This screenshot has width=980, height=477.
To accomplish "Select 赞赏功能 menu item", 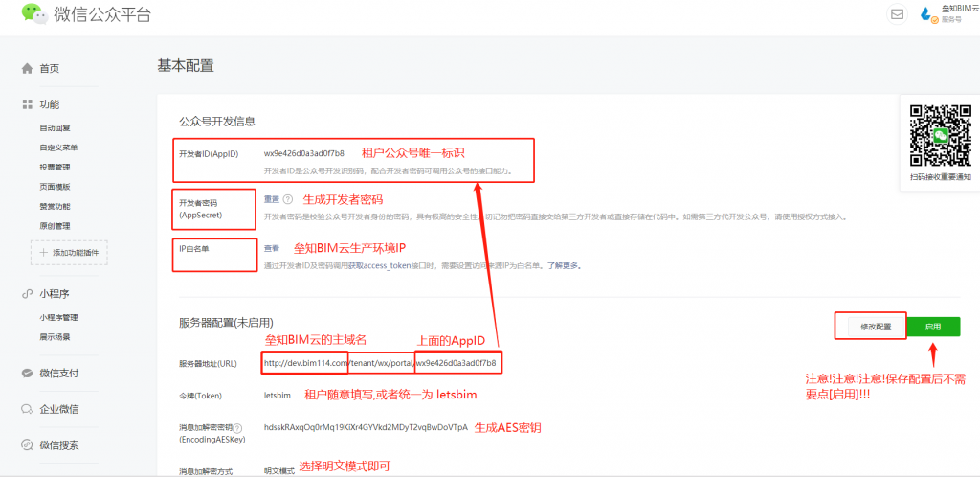I will [55, 206].
